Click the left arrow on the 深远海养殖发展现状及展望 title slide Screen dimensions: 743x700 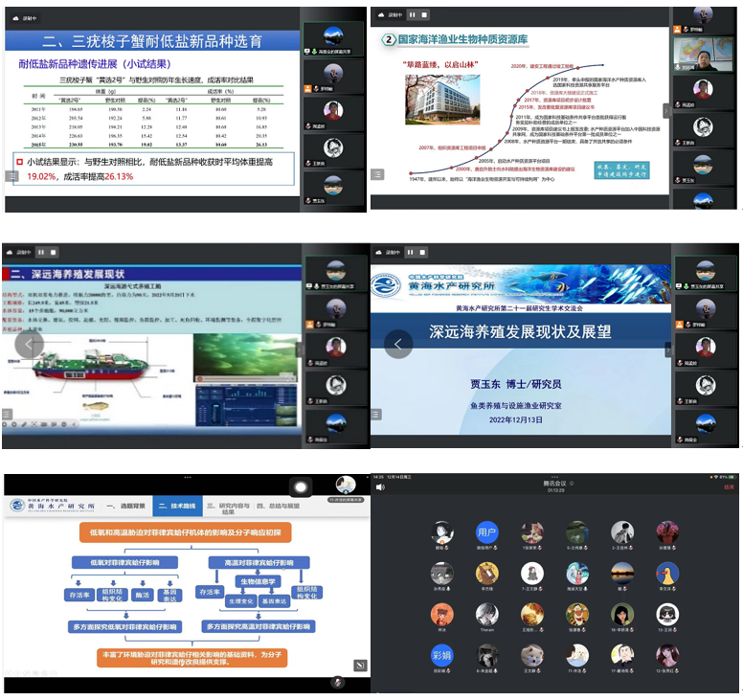398,344
